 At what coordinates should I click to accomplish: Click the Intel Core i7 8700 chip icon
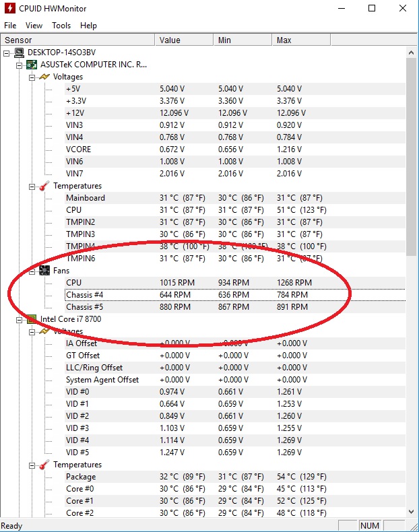pyautogui.click(x=31, y=319)
